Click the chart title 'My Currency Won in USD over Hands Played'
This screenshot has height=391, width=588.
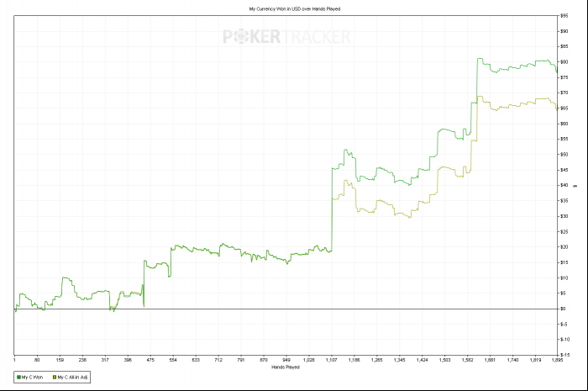[x=295, y=8]
